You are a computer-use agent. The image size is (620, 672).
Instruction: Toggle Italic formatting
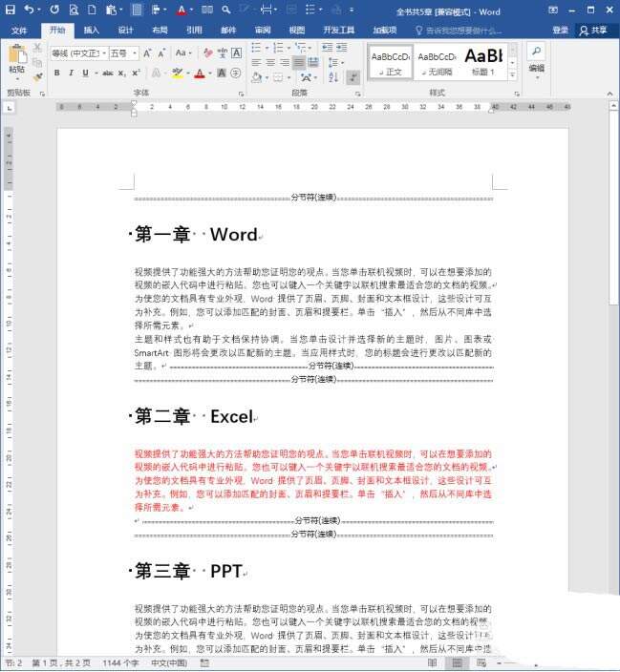click(x=70, y=73)
